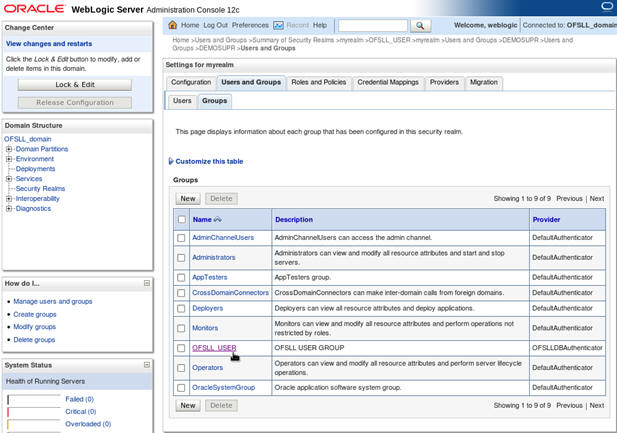Minimize the System Status panel
Image resolution: width=617 pixels, height=433 pixels.
tap(147, 365)
